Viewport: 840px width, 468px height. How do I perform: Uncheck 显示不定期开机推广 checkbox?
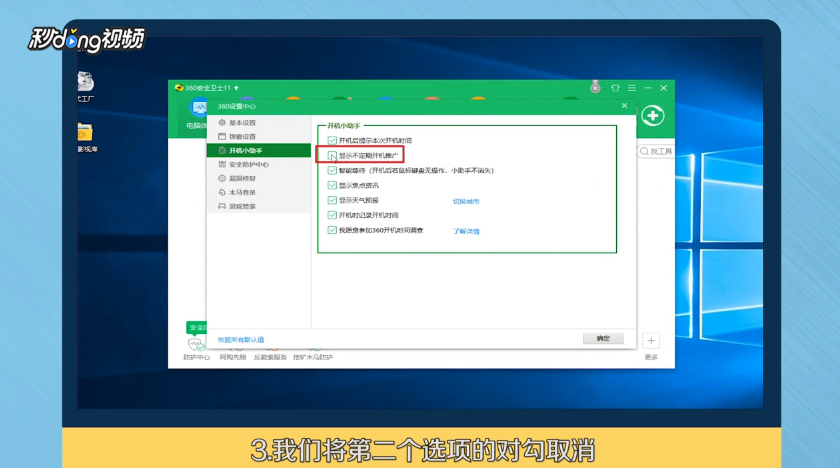332,156
